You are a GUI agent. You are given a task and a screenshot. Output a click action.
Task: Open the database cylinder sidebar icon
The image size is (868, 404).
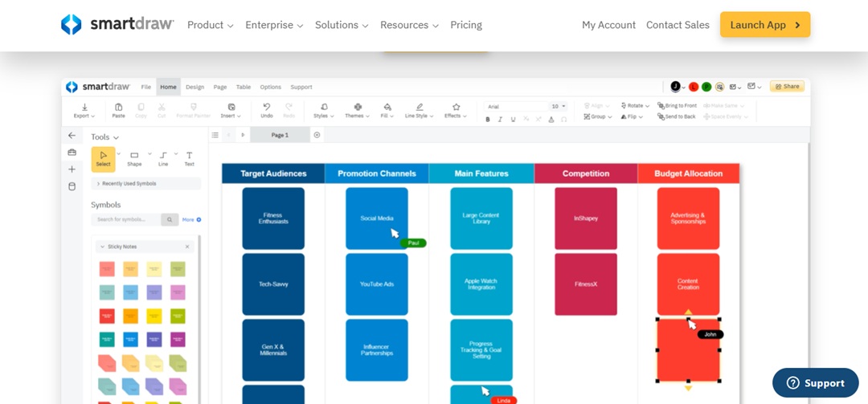pyautogui.click(x=72, y=186)
